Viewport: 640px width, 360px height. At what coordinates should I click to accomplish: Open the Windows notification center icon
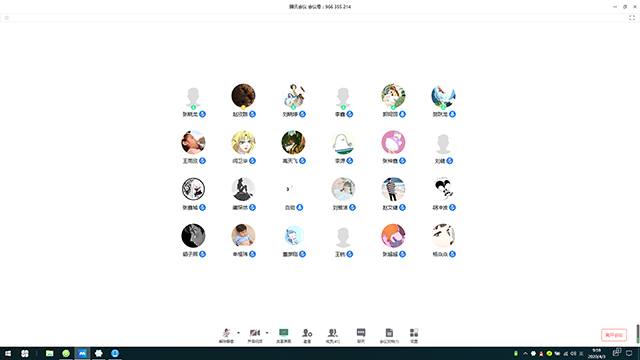click(629, 353)
